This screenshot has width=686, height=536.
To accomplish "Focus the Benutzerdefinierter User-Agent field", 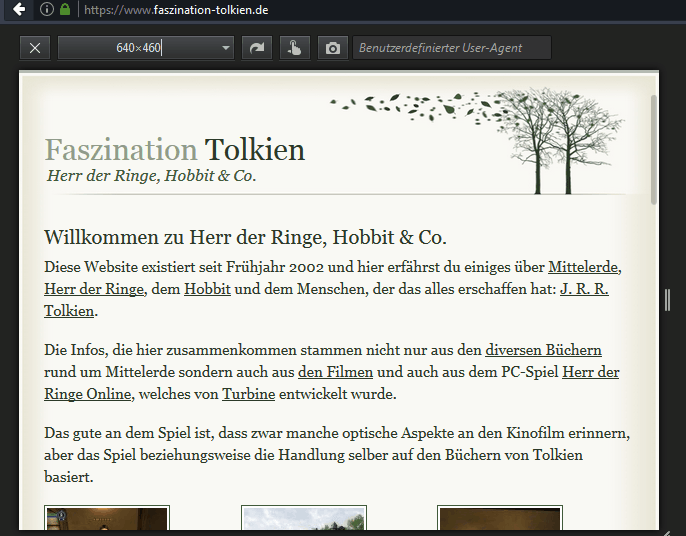I will [x=452, y=48].
